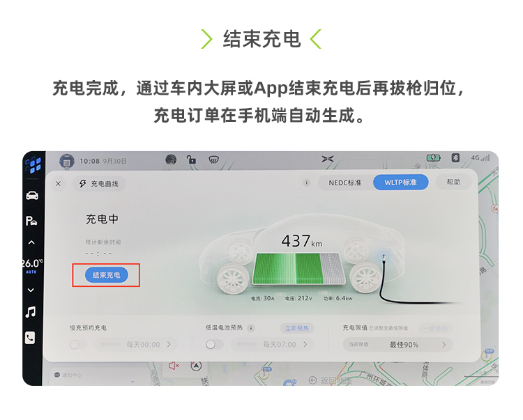523x420 pixels.
Task: Decrease temperature with the down chevron
Action: click(x=31, y=290)
